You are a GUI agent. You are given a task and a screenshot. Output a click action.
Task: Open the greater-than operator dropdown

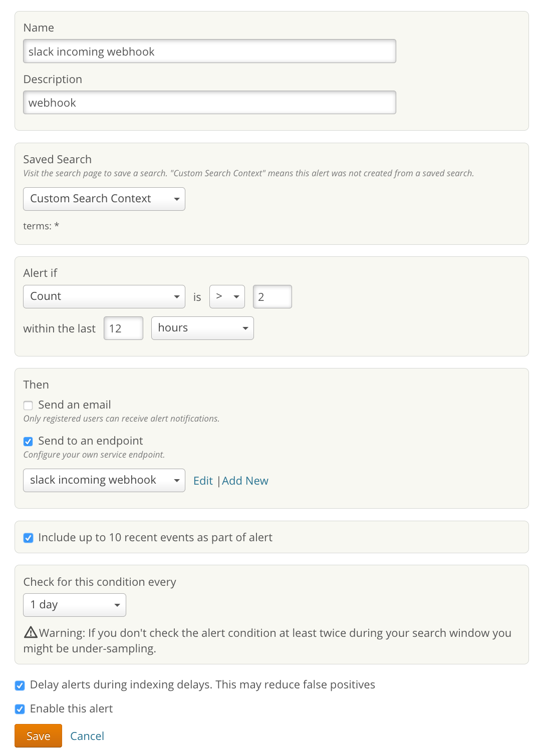tap(227, 297)
